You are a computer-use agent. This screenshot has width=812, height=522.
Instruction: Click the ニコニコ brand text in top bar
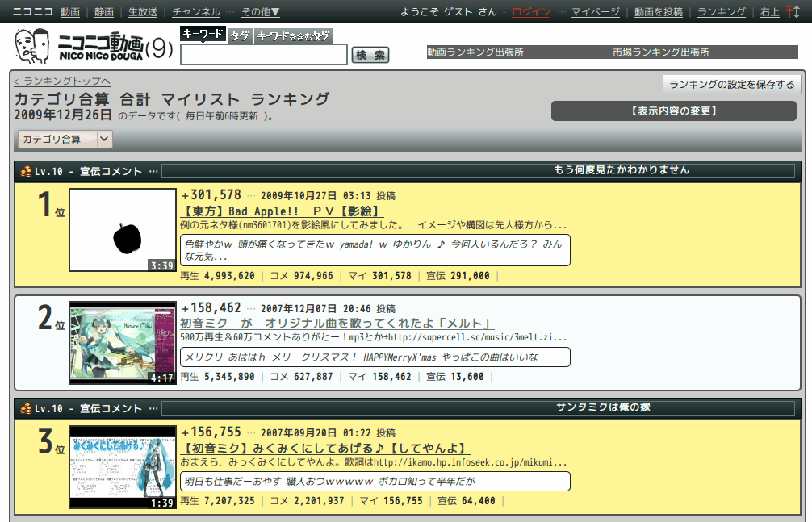tap(32, 11)
